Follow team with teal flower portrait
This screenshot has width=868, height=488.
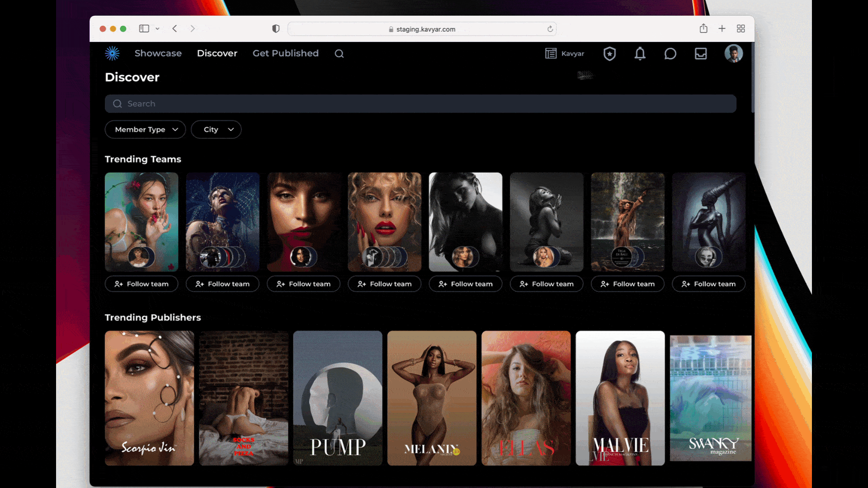pos(142,284)
